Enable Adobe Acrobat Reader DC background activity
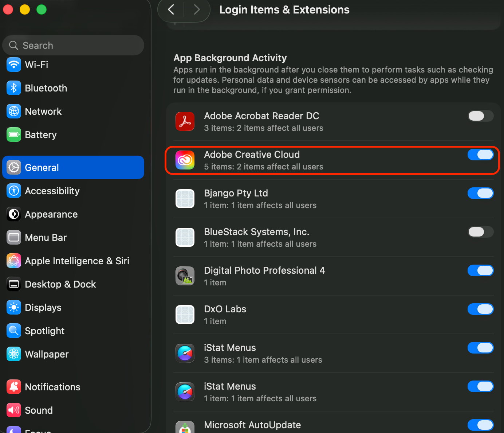This screenshot has height=433, width=504. [x=480, y=116]
